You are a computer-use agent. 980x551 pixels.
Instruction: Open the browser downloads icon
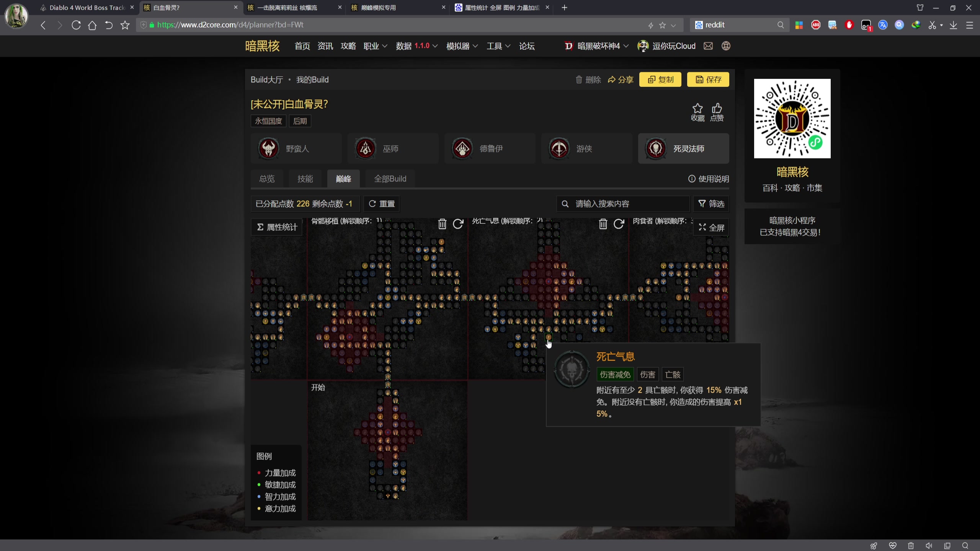coord(953,25)
